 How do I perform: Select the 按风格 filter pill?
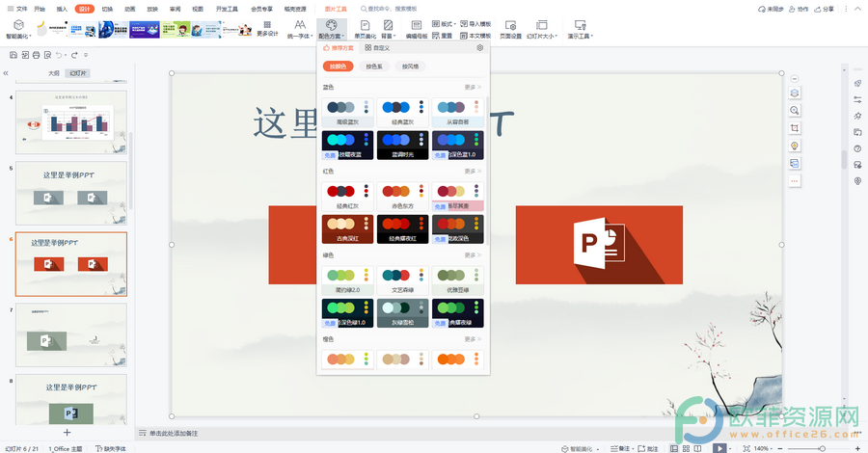click(410, 67)
